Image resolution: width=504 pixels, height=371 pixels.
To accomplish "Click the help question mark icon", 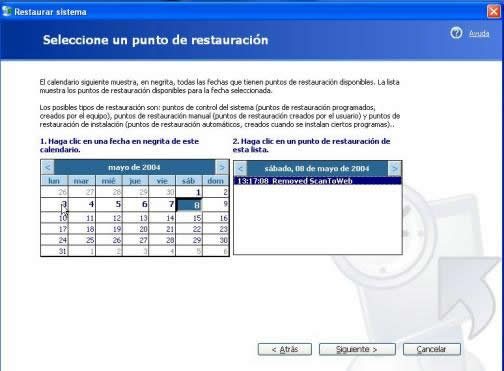I will (456, 33).
